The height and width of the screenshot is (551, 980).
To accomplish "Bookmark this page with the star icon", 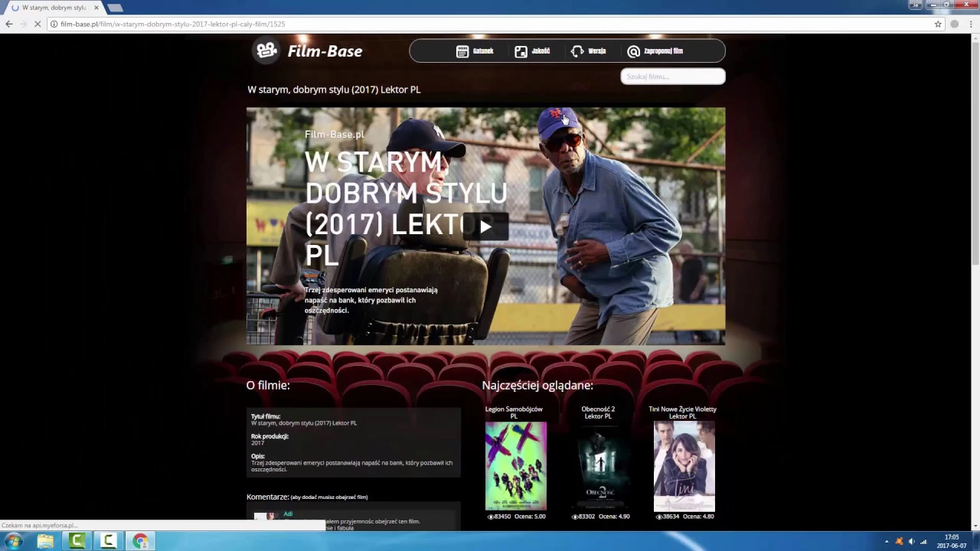I will coord(938,24).
